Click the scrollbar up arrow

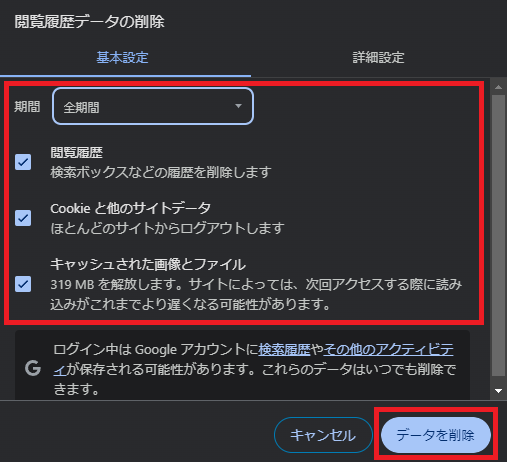[x=498, y=87]
